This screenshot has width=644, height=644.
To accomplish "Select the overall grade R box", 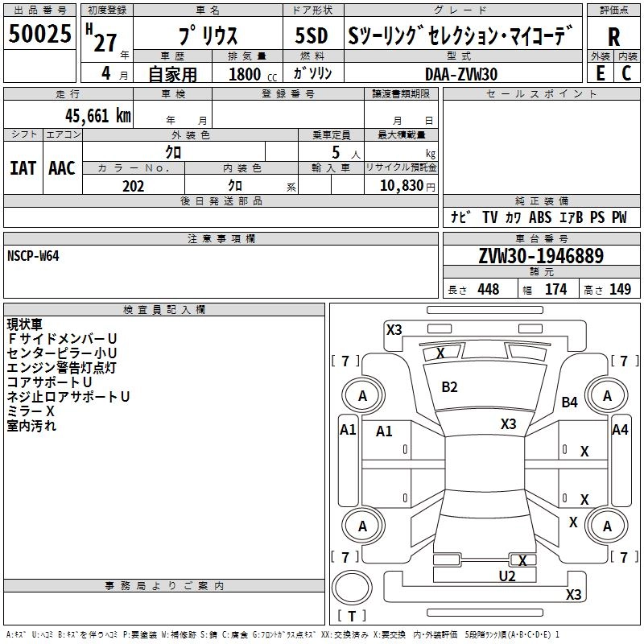I will (x=613, y=35).
